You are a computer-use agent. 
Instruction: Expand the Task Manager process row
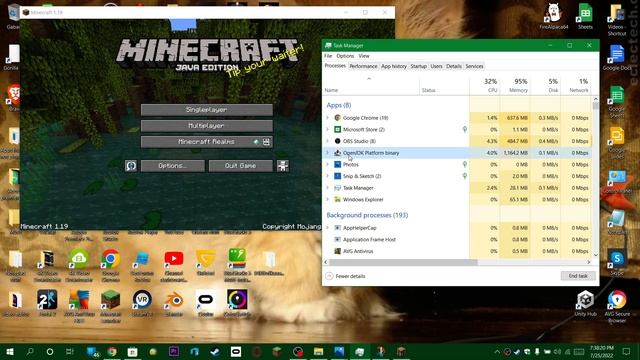click(x=327, y=188)
